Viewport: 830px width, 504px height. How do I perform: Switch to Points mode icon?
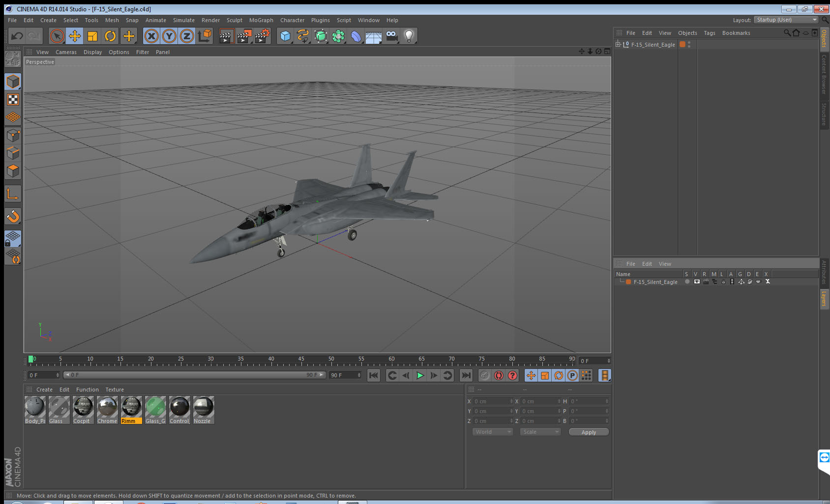[x=13, y=136]
